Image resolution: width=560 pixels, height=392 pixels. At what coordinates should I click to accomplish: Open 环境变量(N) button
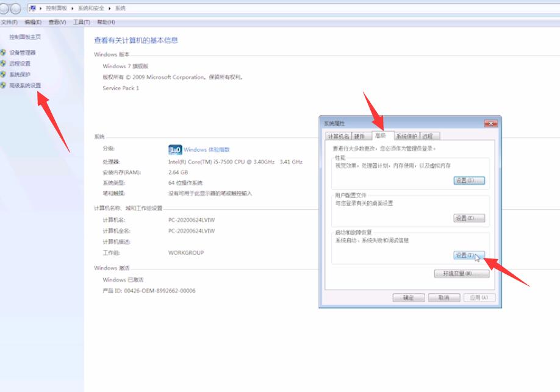point(462,274)
